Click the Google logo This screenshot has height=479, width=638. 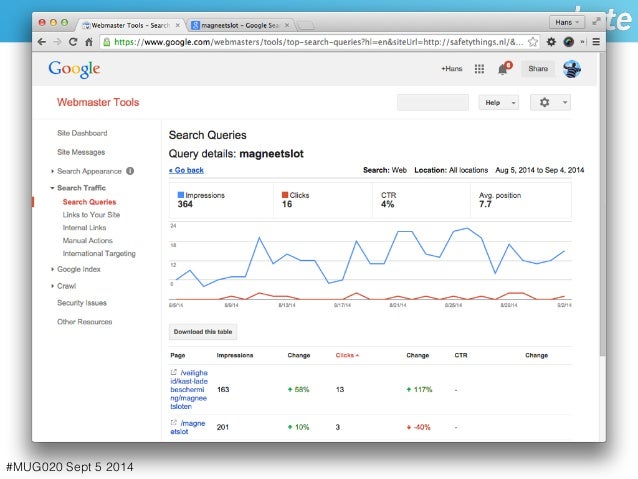tap(74, 69)
